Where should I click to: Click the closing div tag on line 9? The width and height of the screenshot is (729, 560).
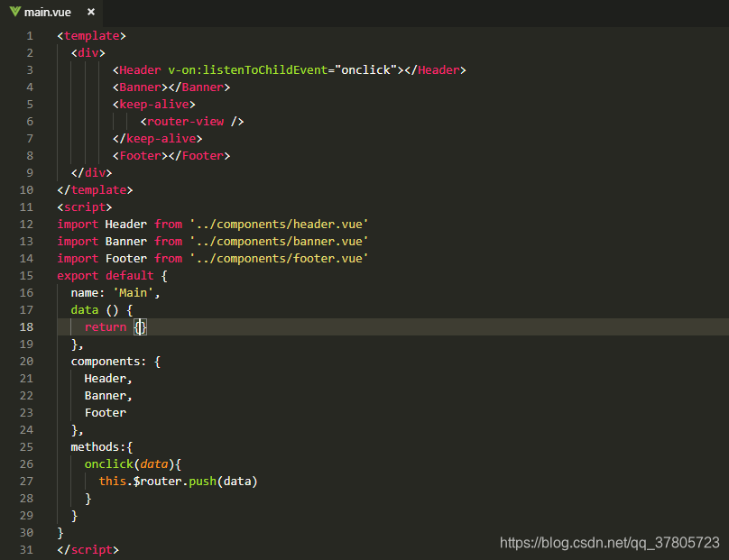pyautogui.click(x=92, y=173)
